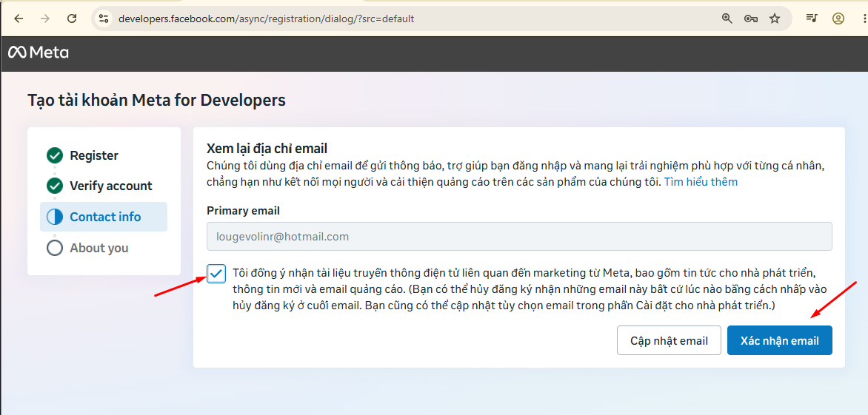Uncheck the marketing emails consent checkbox
Image resolution: width=868 pixels, height=415 pixels.
click(x=216, y=274)
